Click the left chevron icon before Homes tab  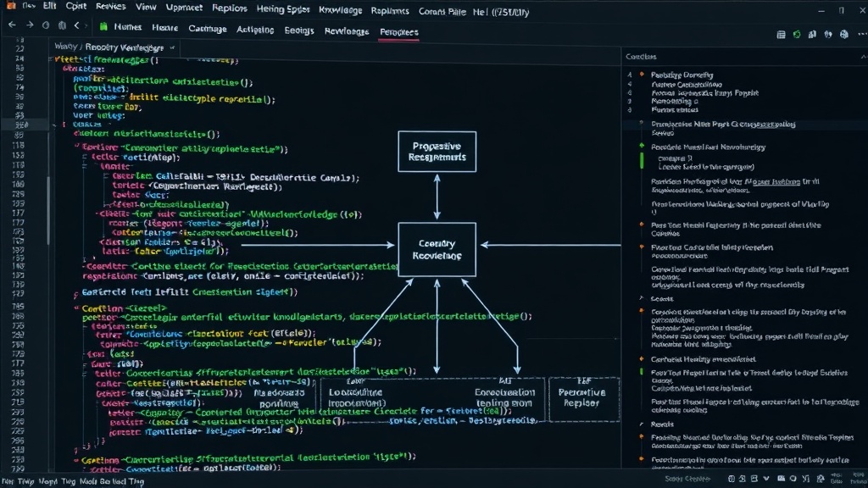click(77, 25)
